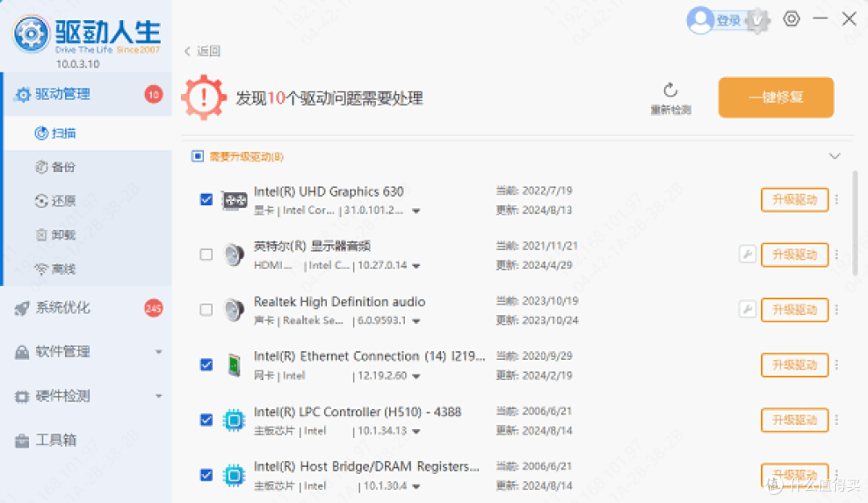Click the red 245 badge on 系统优化
The width and height of the screenshot is (868, 503).
(x=154, y=309)
